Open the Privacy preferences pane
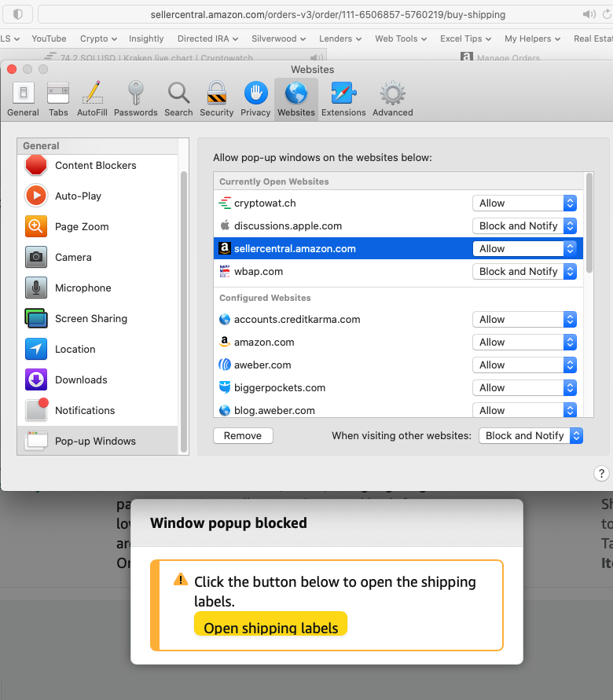 coord(255,99)
